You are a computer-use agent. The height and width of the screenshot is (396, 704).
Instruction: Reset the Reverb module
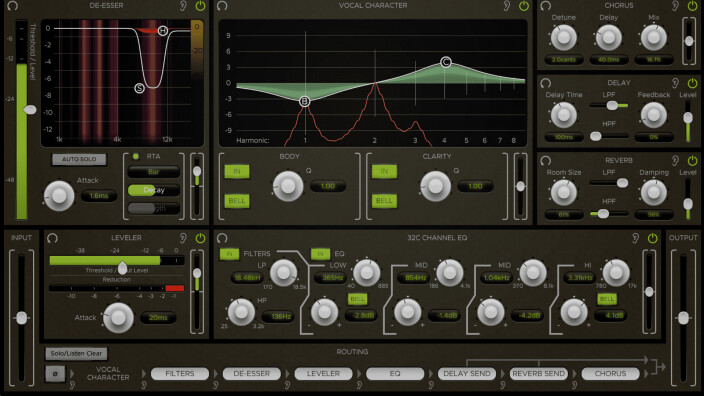tap(546, 161)
